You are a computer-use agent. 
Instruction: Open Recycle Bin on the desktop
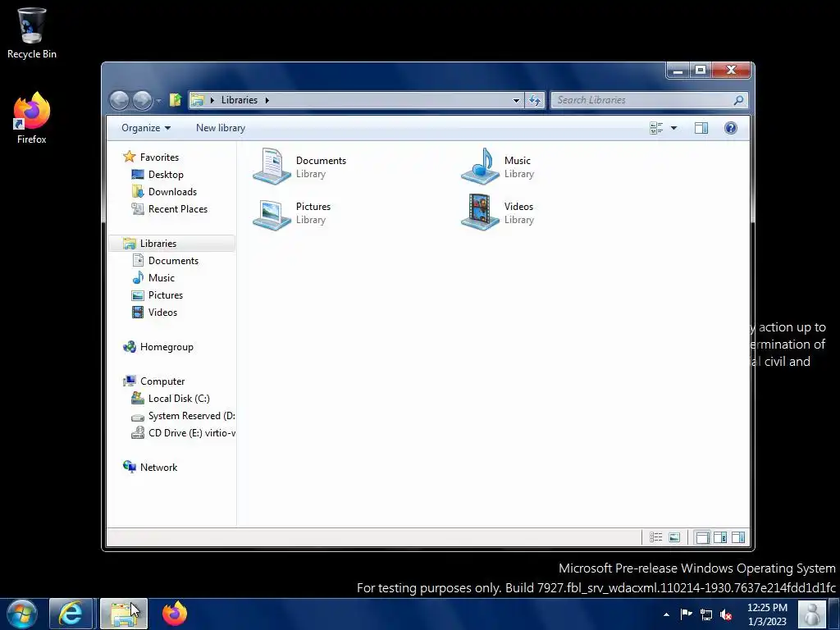tap(32, 33)
